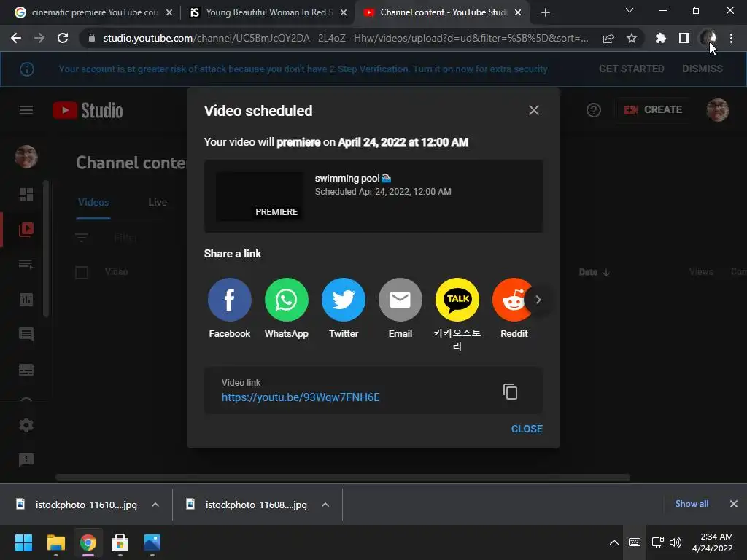The image size is (747, 560).
Task: Switch to the Videos tab
Action: (x=93, y=203)
